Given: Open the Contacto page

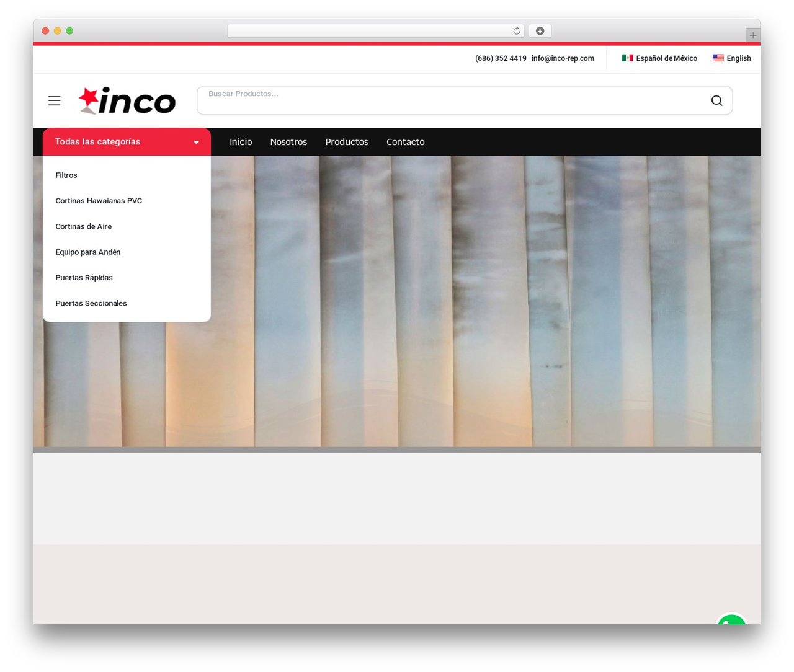Looking at the screenshot, I should coord(406,142).
